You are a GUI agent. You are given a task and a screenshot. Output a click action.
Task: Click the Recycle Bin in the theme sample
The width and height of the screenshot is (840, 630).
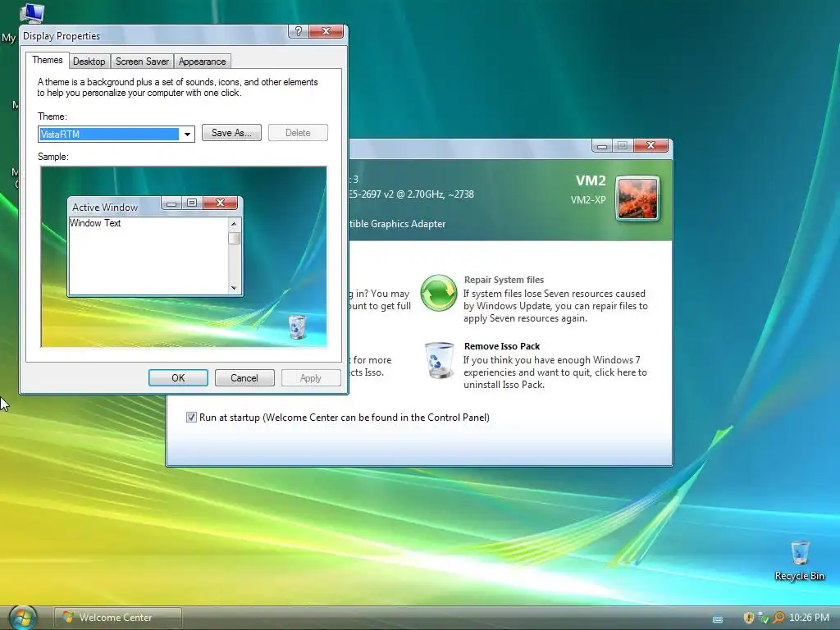(x=297, y=326)
